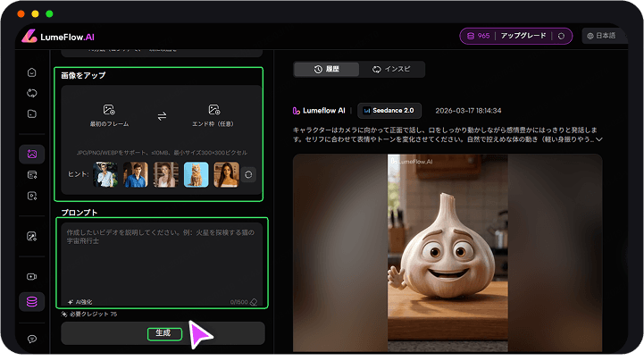
Task: Refresh the hint sample images
Action: pyautogui.click(x=248, y=174)
